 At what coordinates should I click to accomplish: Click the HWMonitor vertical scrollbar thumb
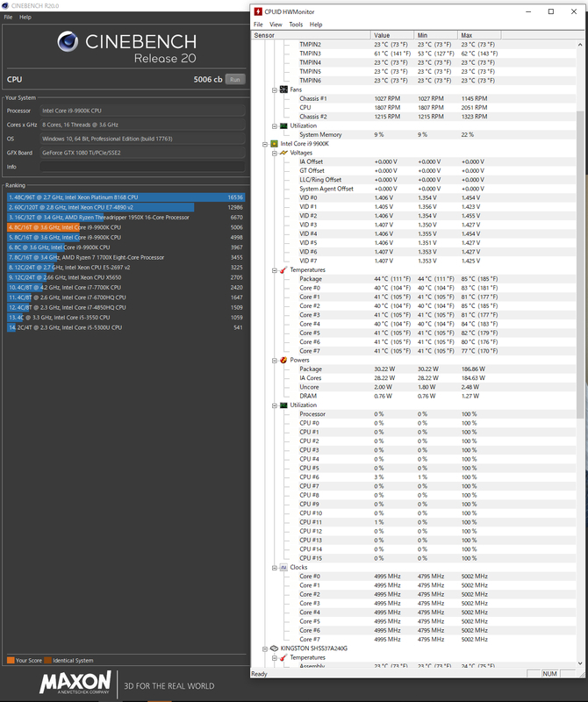coord(580,264)
